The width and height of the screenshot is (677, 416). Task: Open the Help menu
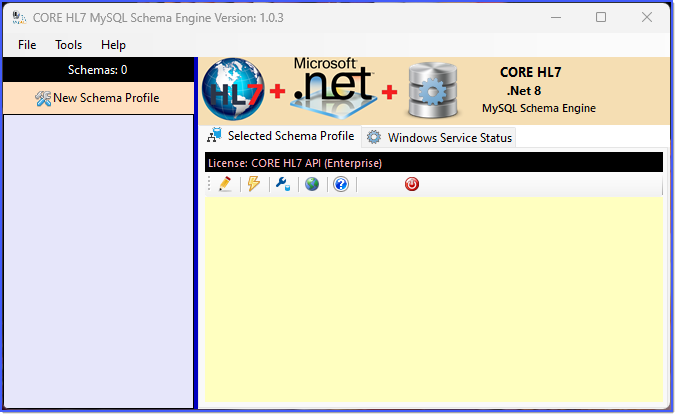[x=113, y=45]
